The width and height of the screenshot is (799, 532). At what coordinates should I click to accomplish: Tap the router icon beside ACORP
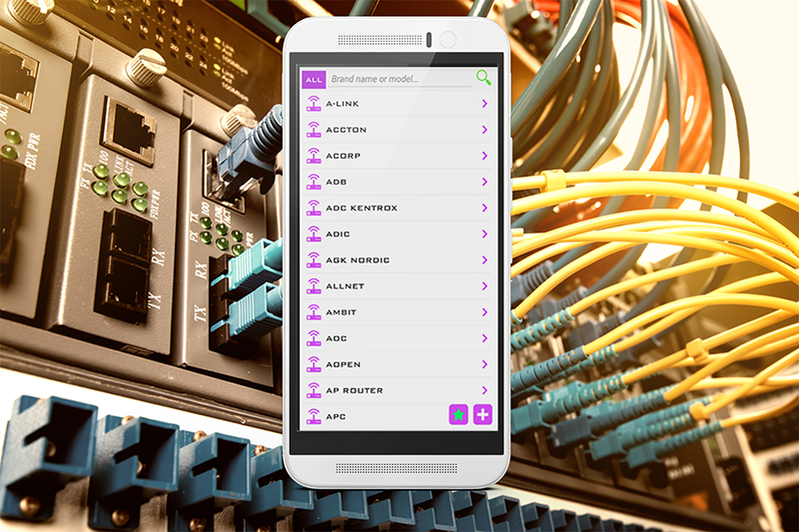coord(314,156)
